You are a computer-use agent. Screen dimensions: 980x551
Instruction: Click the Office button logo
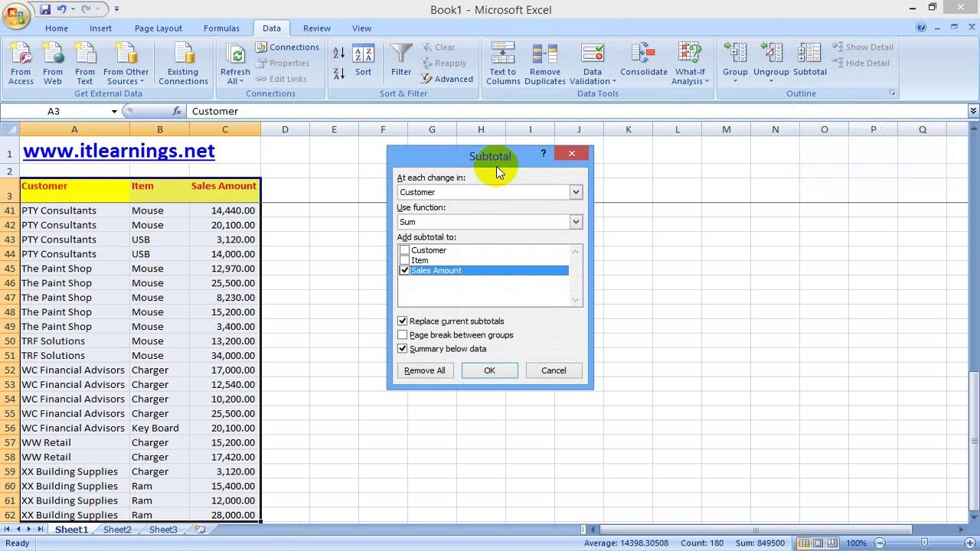coord(15,15)
